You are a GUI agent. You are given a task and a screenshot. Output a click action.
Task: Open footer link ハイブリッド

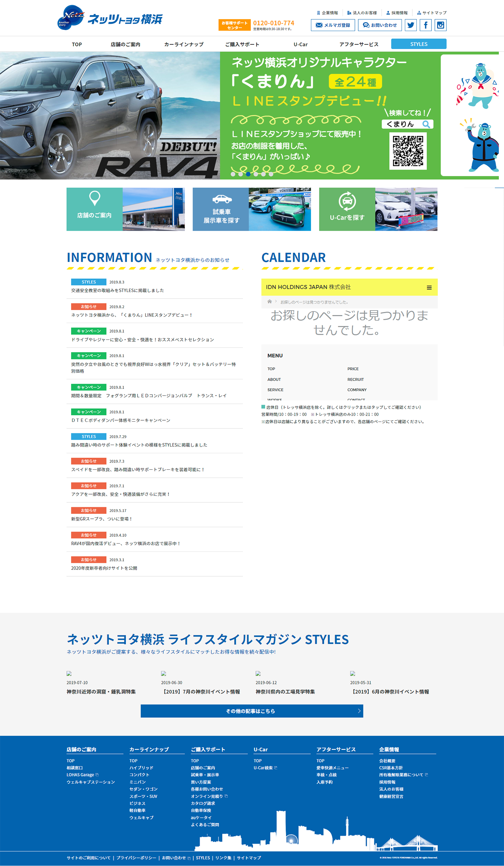coord(141,768)
